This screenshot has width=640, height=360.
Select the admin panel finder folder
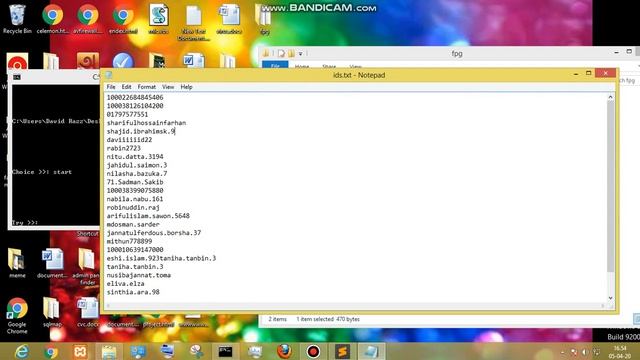click(x=87, y=266)
